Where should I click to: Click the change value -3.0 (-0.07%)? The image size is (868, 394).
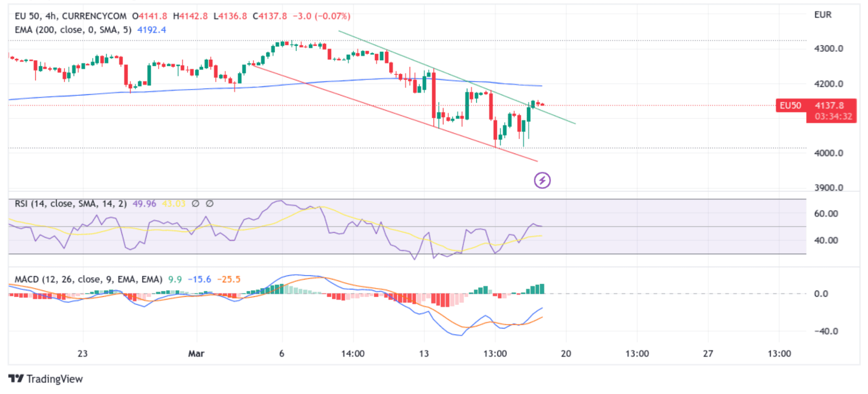[321, 16]
